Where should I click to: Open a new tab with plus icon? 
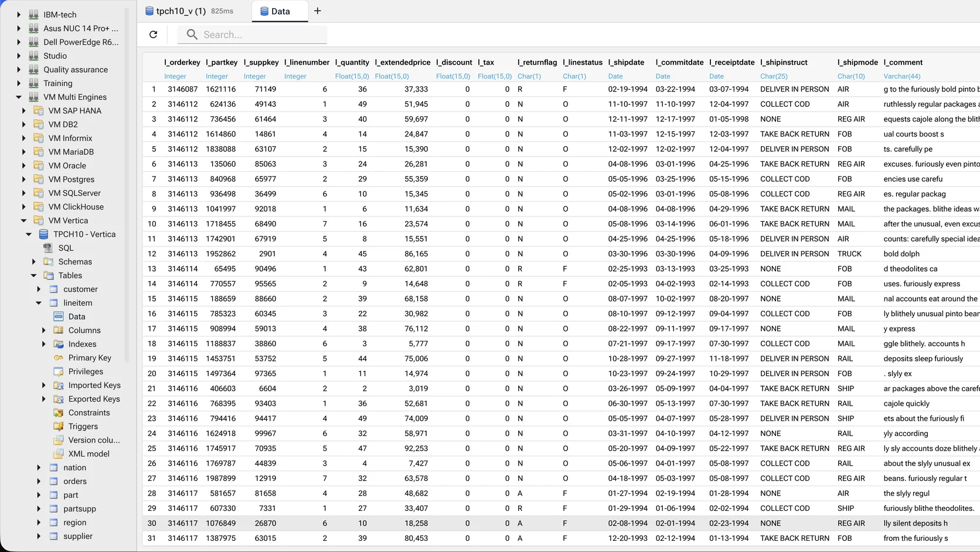(318, 11)
